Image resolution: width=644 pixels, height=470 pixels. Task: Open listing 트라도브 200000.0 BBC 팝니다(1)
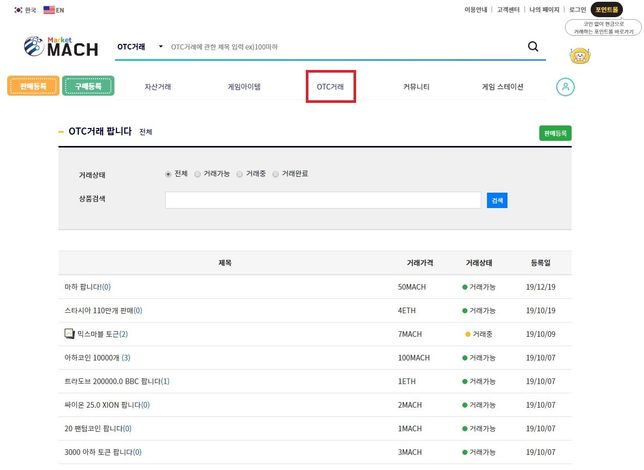(x=117, y=381)
